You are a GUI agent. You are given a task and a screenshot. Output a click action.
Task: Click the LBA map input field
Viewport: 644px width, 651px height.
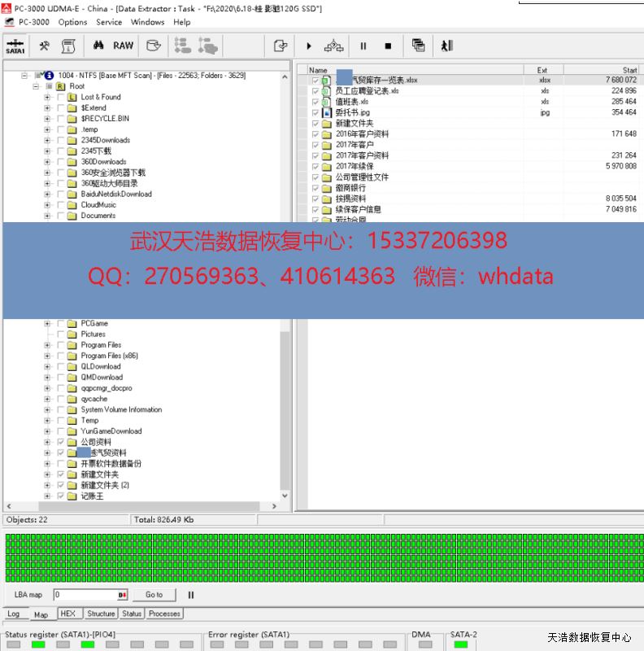[x=88, y=595]
